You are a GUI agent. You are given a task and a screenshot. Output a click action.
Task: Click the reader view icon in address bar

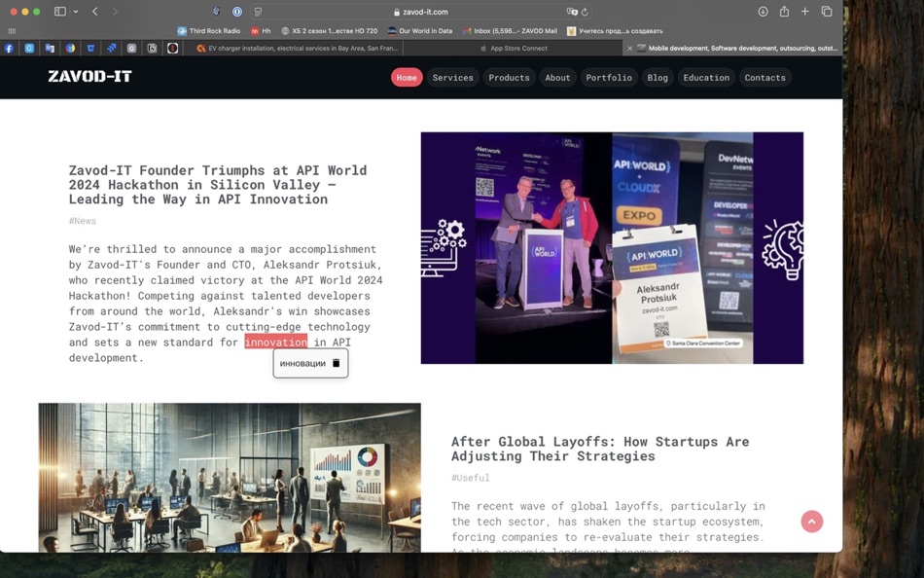tap(258, 12)
